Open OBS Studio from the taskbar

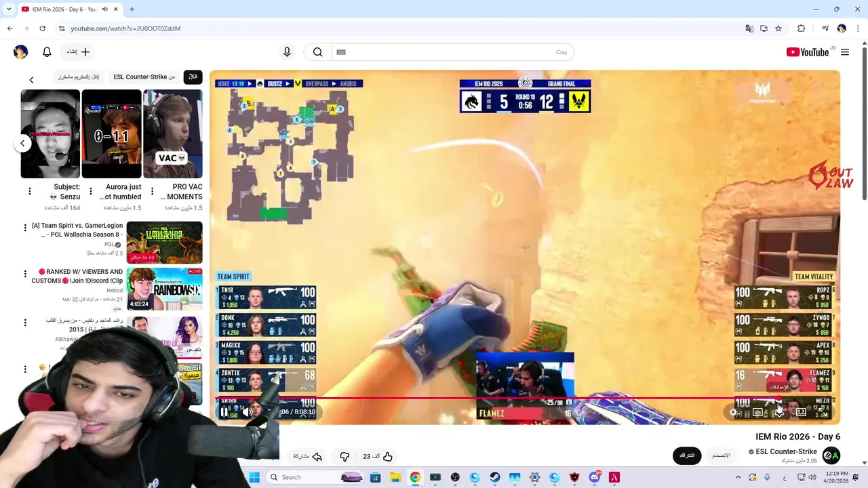coord(455,477)
